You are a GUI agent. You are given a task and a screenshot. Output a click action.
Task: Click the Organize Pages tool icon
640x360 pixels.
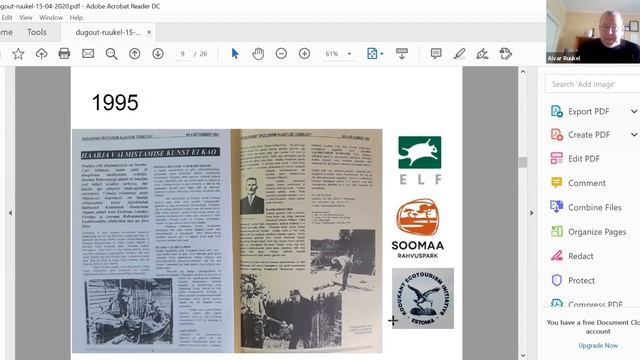557,231
